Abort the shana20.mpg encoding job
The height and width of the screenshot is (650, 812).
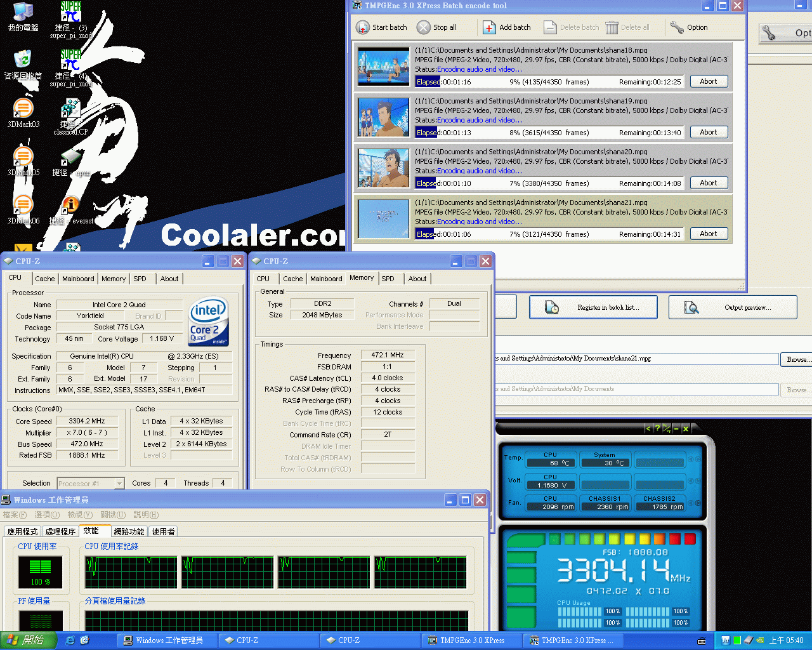[x=709, y=183]
